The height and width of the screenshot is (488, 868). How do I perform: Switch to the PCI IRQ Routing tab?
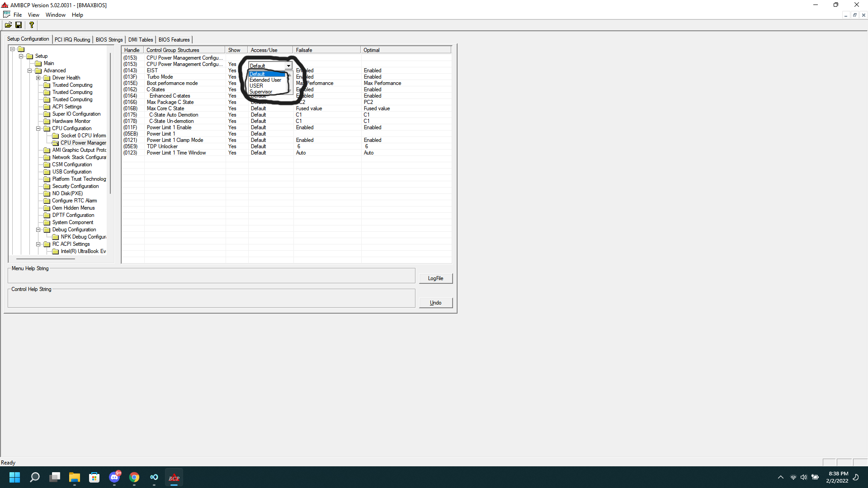click(x=72, y=40)
